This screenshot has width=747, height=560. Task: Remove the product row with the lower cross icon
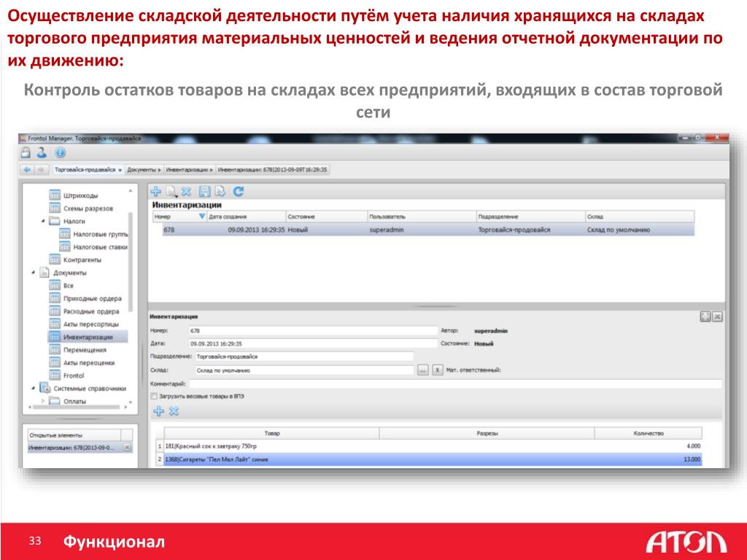pos(174,411)
